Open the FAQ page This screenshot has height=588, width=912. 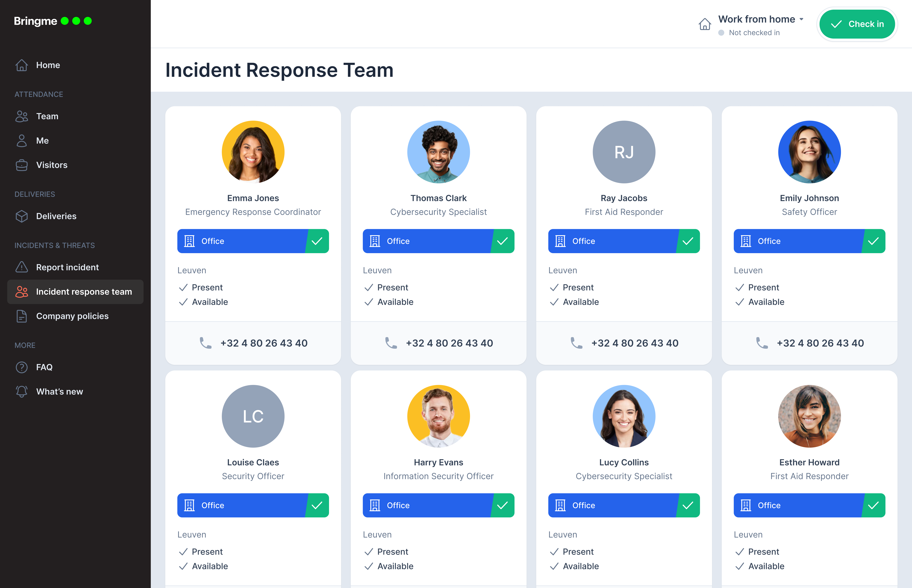[x=75, y=368]
